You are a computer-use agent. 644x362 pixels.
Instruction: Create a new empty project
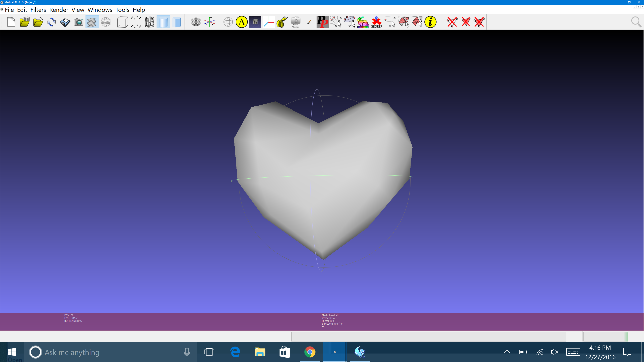point(11,22)
